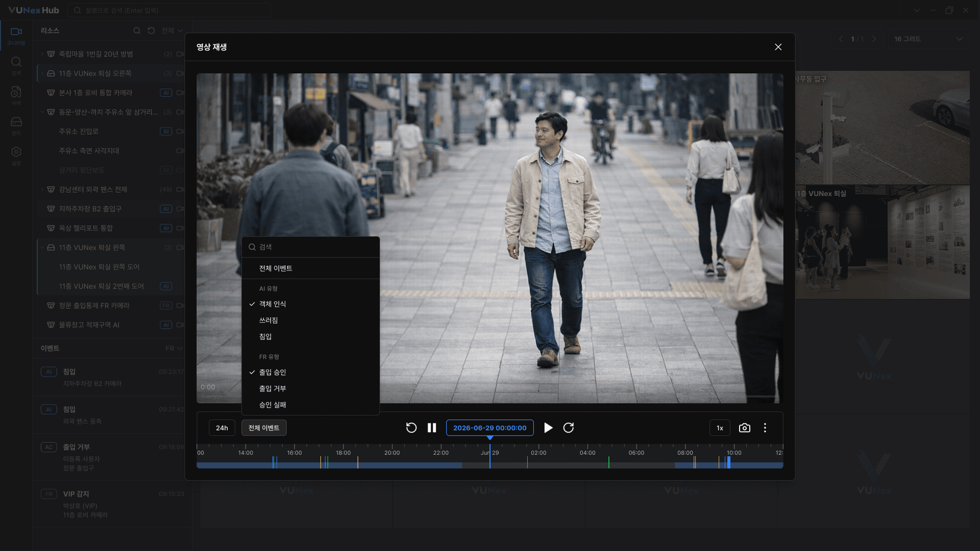Select the 11층 VUNex 퇴실 camera tile
This screenshot has width=980, height=551.
click(882, 242)
